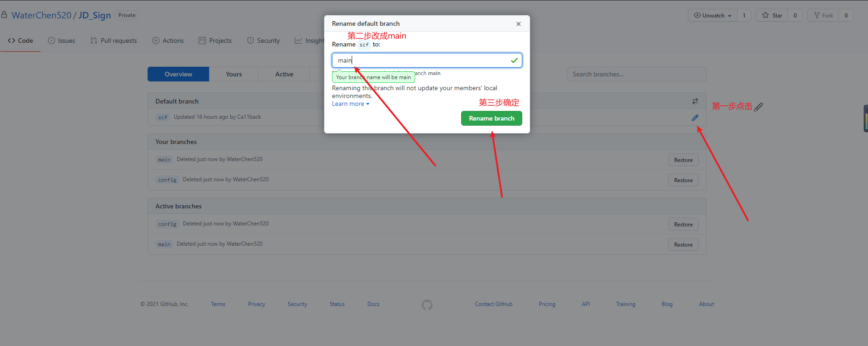Click the green Rename branch button
868x346 pixels.
[491, 118]
